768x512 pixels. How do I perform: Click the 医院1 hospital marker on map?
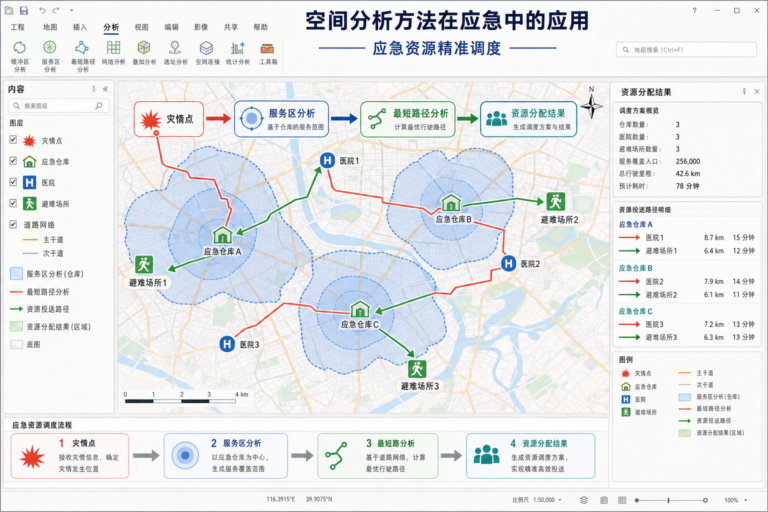pos(327,160)
